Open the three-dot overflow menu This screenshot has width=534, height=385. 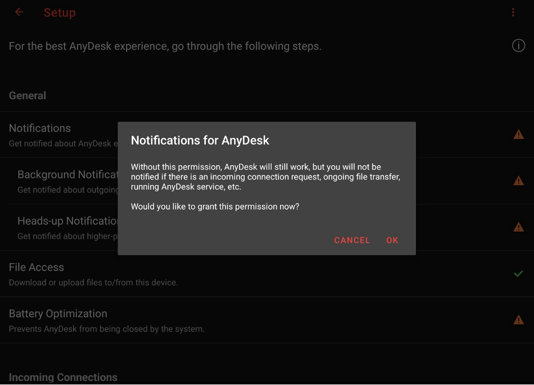point(513,12)
